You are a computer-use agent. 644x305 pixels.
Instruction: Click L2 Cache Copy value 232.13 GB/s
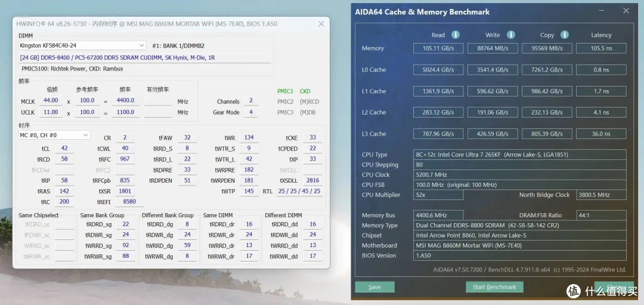pyautogui.click(x=547, y=112)
